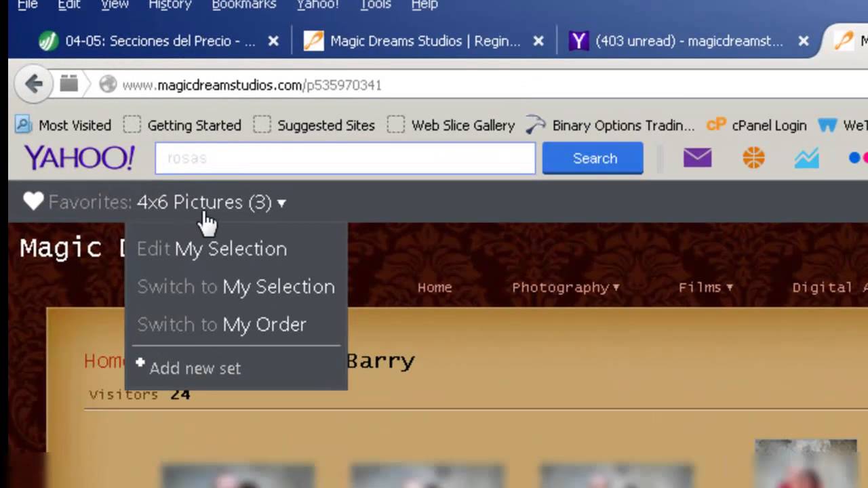Open the Tools menu

tap(375, 5)
